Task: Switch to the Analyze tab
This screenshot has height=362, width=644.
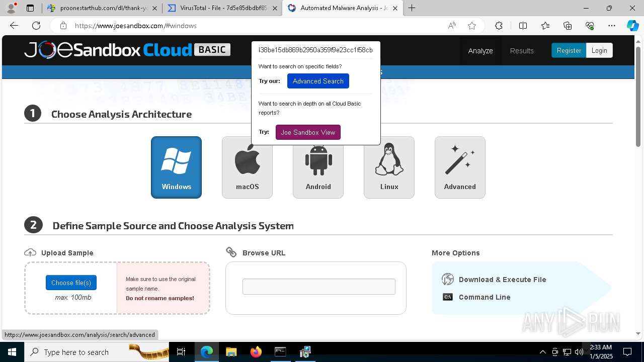Action: pos(480,51)
